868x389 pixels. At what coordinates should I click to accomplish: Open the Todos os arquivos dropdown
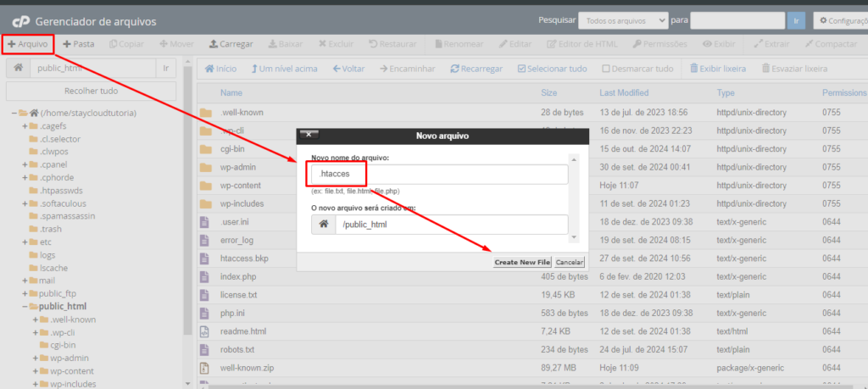623,21
